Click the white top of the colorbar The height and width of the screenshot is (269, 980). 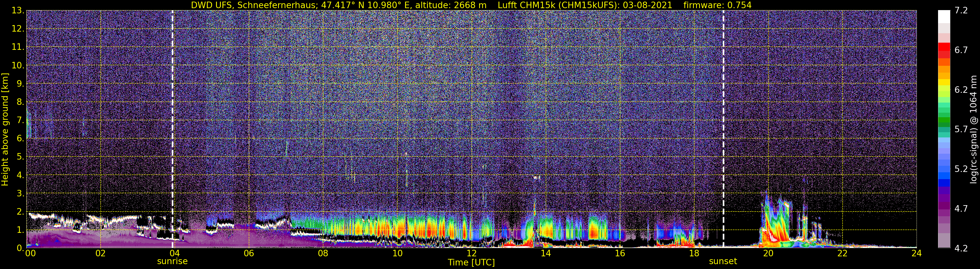pos(944,17)
